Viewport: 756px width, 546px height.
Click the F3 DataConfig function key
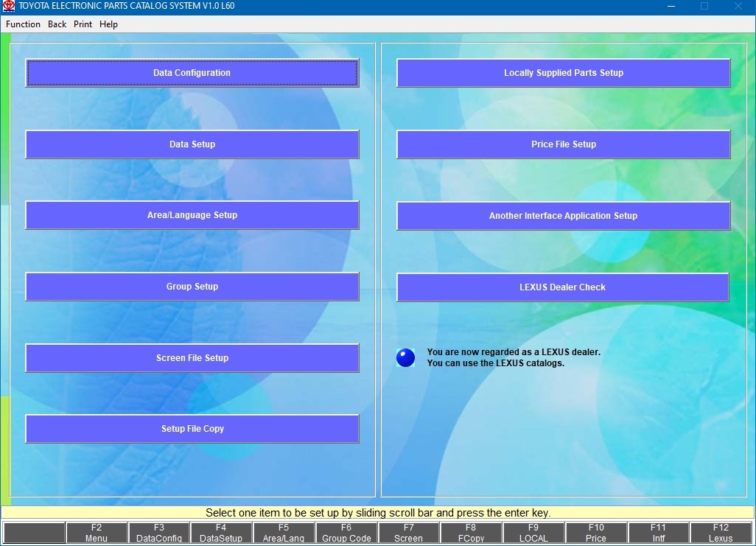click(x=158, y=533)
